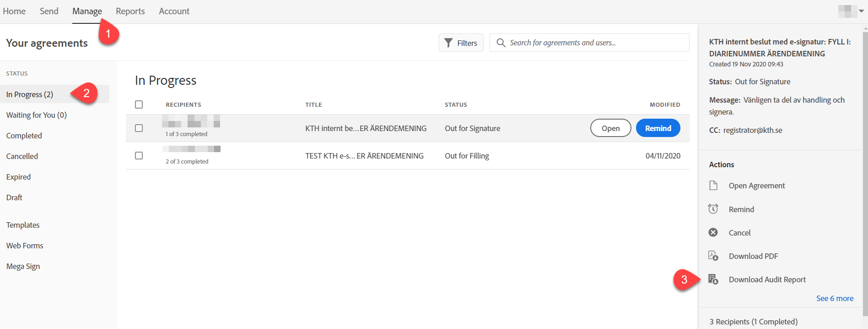Image resolution: width=868 pixels, height=329 pixels.
Task: Click See 6 more link
Action: (x=835, y=298)
